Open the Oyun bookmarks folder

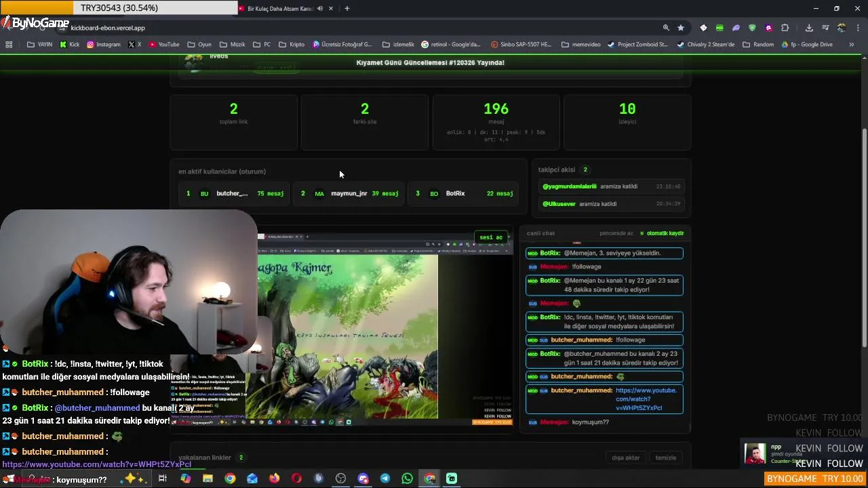point(199,45)
